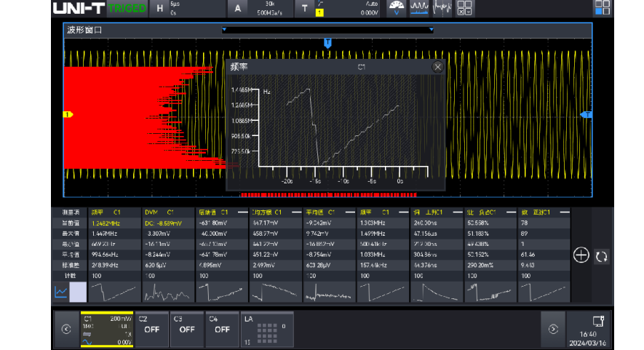Toggle channel C3 on
The width and height of the screenshot is (644, 350).
[187, 329]
